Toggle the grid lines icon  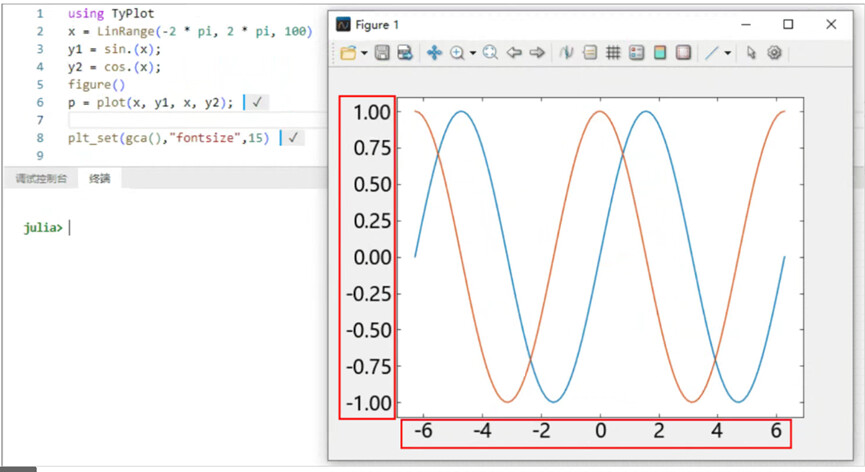click(x=613, y=53)
